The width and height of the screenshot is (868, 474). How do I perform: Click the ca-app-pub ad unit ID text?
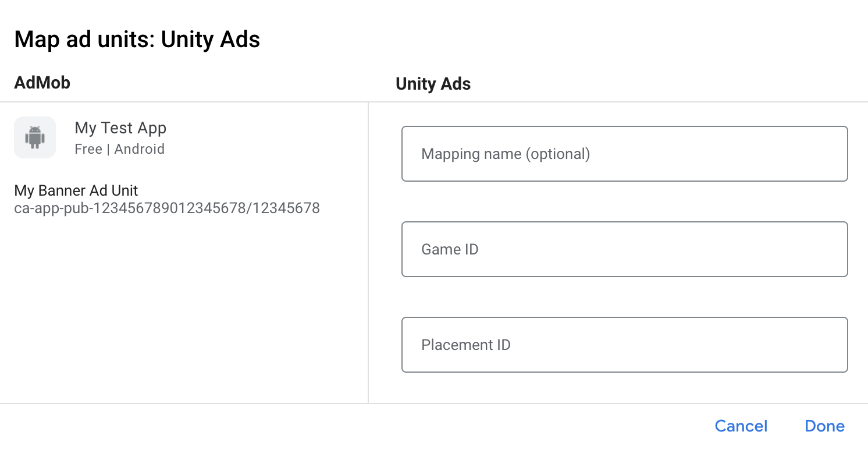coord(168,208)
